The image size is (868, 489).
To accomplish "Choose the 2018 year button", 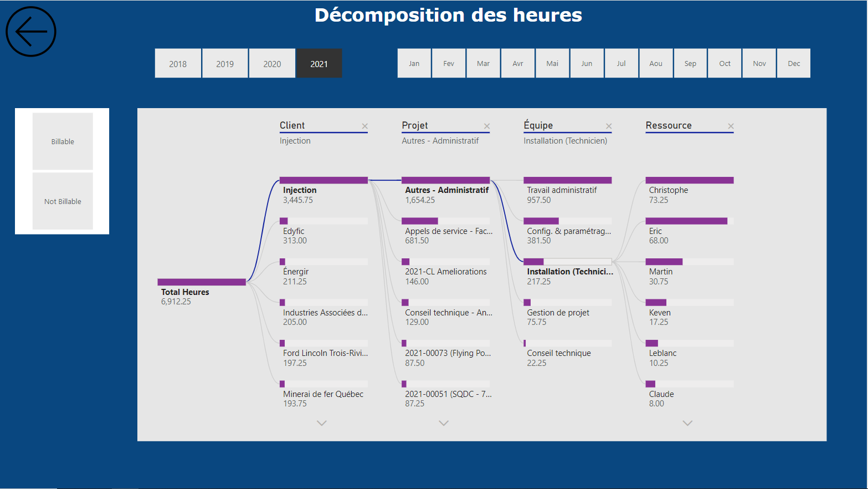I will pyautogui.click(x=178, y=64).
